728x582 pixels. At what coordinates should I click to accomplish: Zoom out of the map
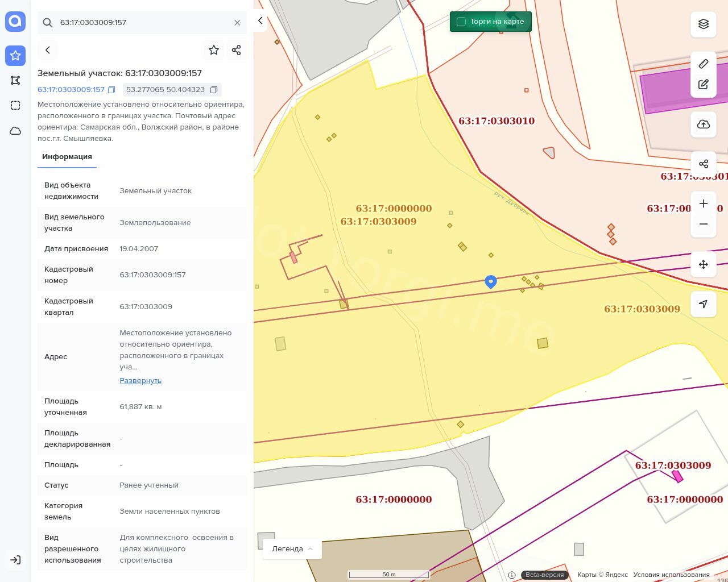(704, 224)
